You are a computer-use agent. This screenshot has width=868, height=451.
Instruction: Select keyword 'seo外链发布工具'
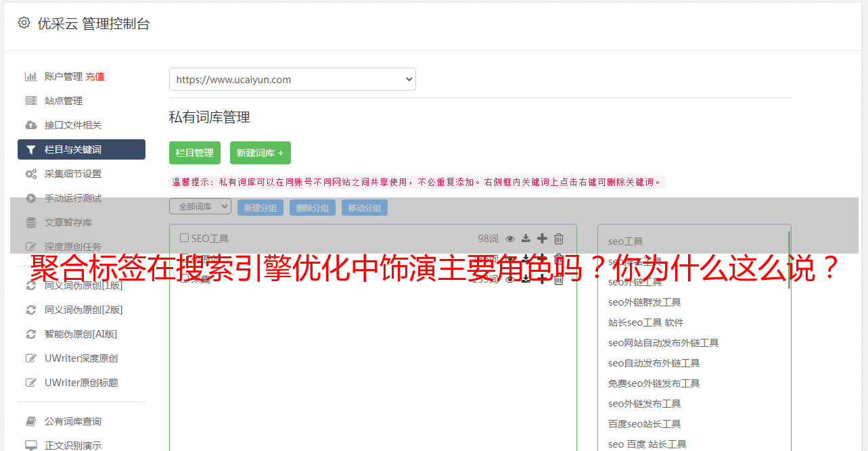click(x=645, y=404)
